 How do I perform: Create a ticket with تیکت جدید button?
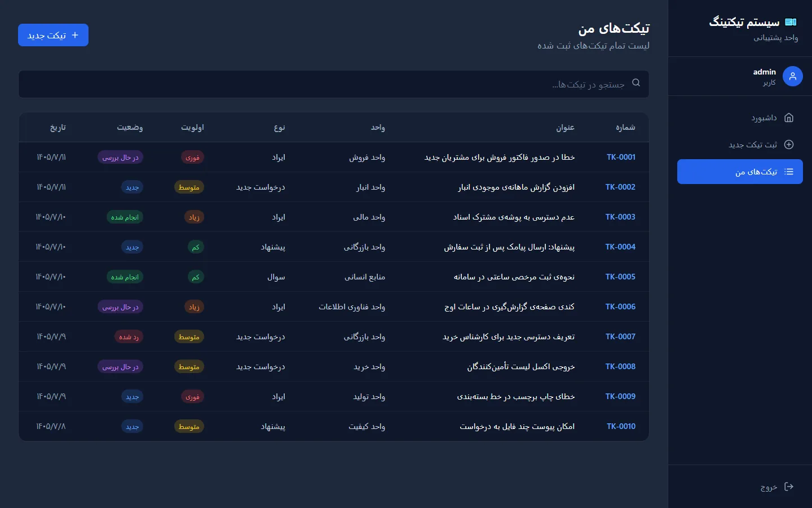(x=53, y=35)
